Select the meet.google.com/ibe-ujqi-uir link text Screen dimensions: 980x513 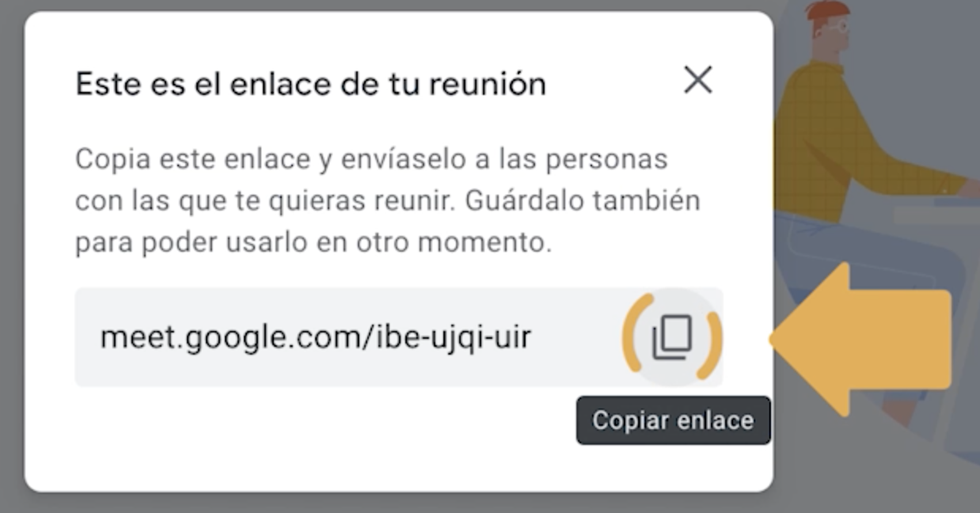pos(316,336)
